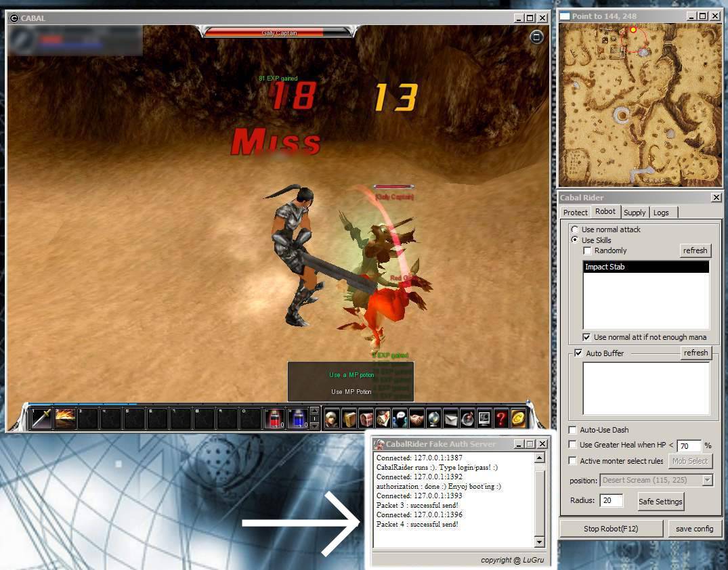Click the Radius input field
This screenshot has width=728, height=570.
[612, 501]
